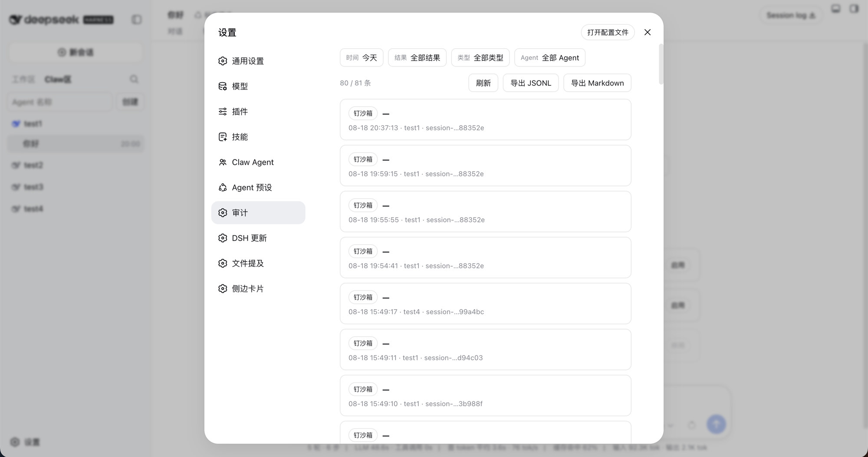Switch to the 插件 settings section
Screen dimensions: 868x457
click(x=258, y=112)
